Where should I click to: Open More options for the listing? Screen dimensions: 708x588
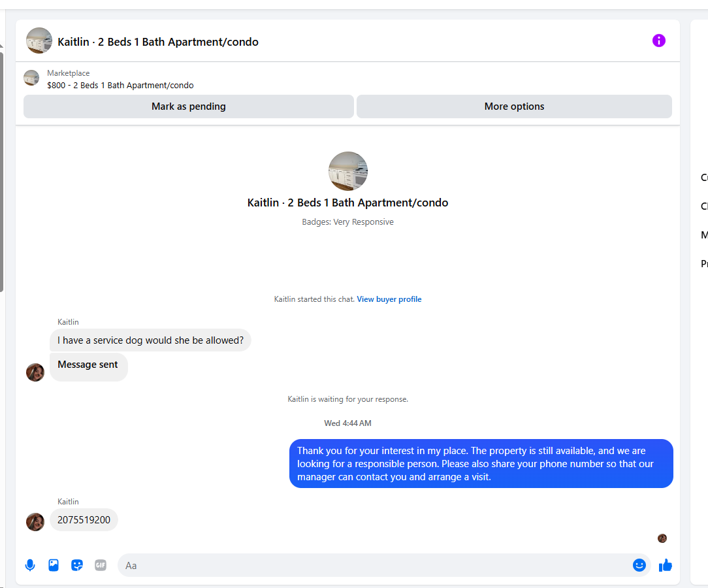coord(514,106)
